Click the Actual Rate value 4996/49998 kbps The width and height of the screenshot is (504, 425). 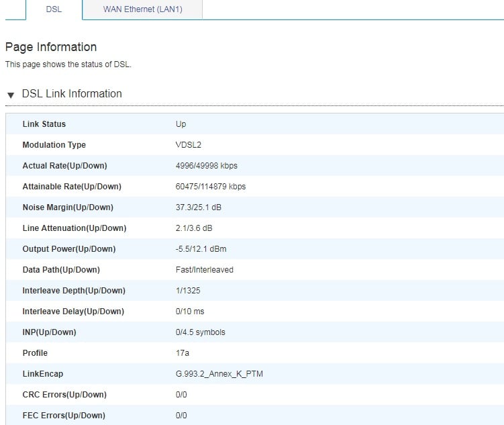[x=207, y=166]
